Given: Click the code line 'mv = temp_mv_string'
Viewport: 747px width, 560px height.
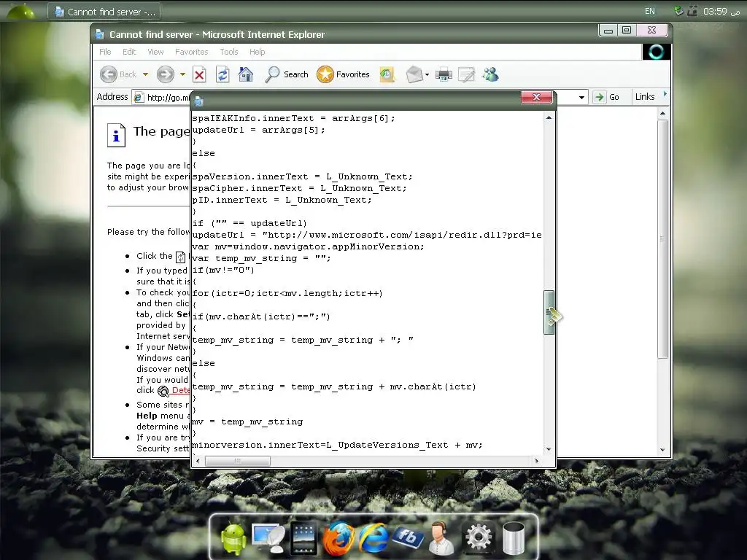Looking at the screenshot, I should click(x=247, y=422).
